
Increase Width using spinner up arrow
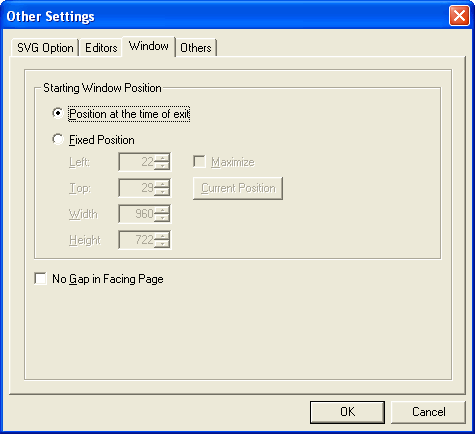pos(162,210)
